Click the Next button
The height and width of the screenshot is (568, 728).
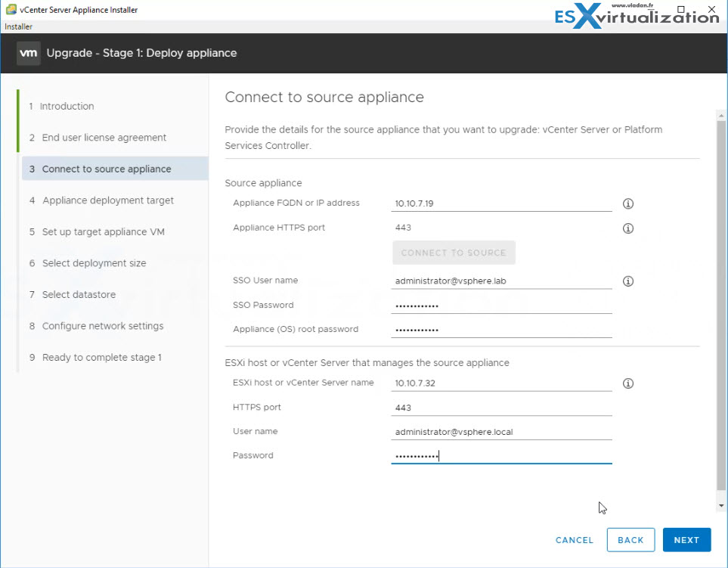(686, 540)
